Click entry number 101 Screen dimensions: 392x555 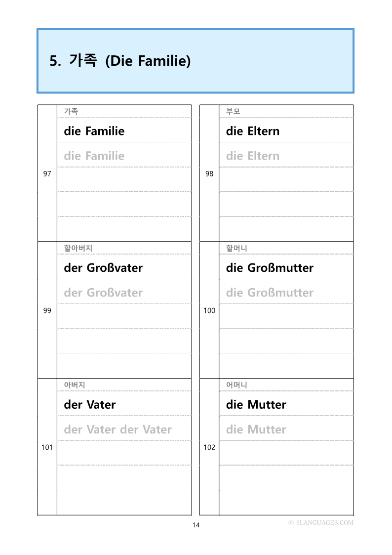point(47,447)
